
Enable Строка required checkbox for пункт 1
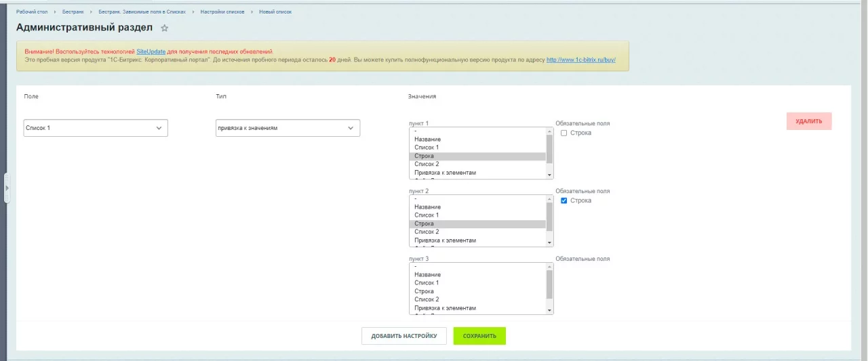pyautogui.click(x=564, y=133)
